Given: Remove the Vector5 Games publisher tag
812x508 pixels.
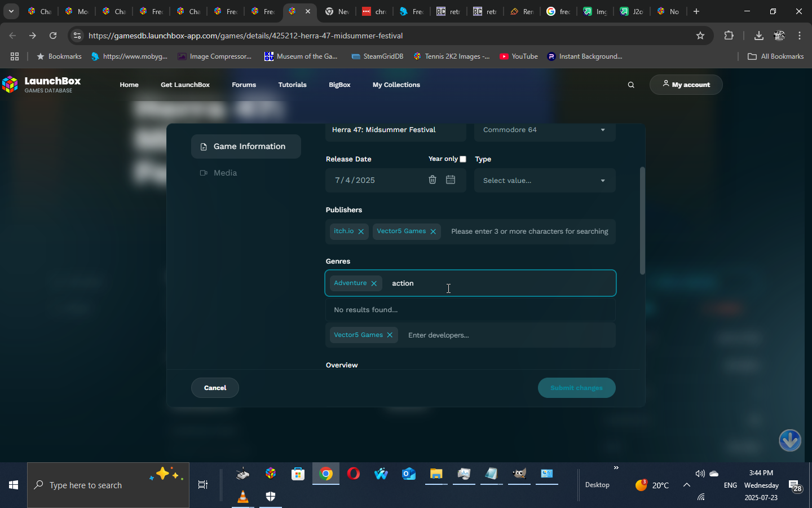Looking at the screenshot, I should [x=433, y=231].
